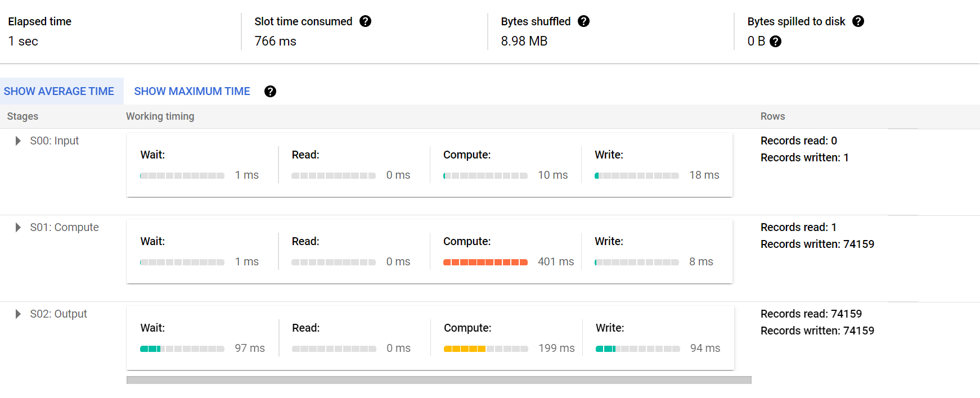Click the Working timing column header
This screenshot has height=398, width=980.
pyautogui.click(x=160, y=116)
